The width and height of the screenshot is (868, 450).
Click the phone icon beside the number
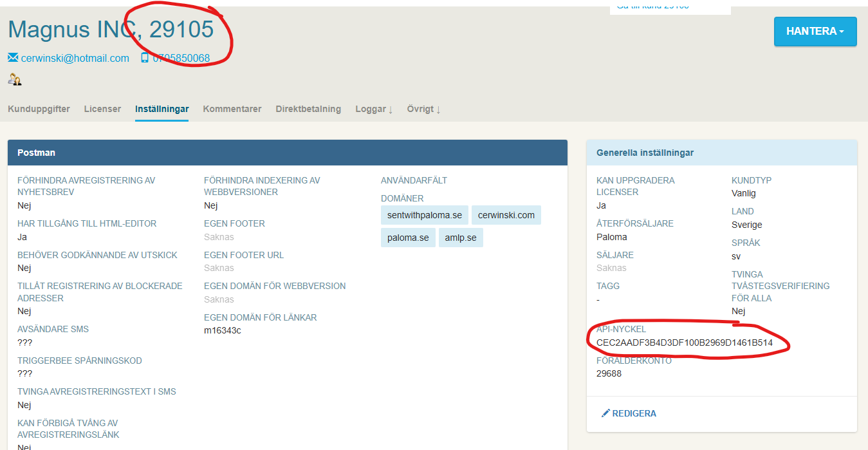[x=145, y=58]
